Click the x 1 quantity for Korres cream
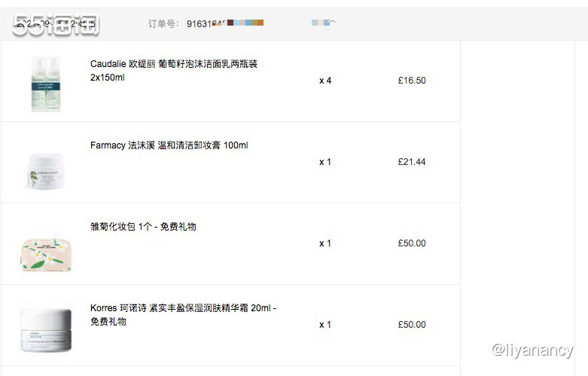The image size is (588, 376). point(325,325)
